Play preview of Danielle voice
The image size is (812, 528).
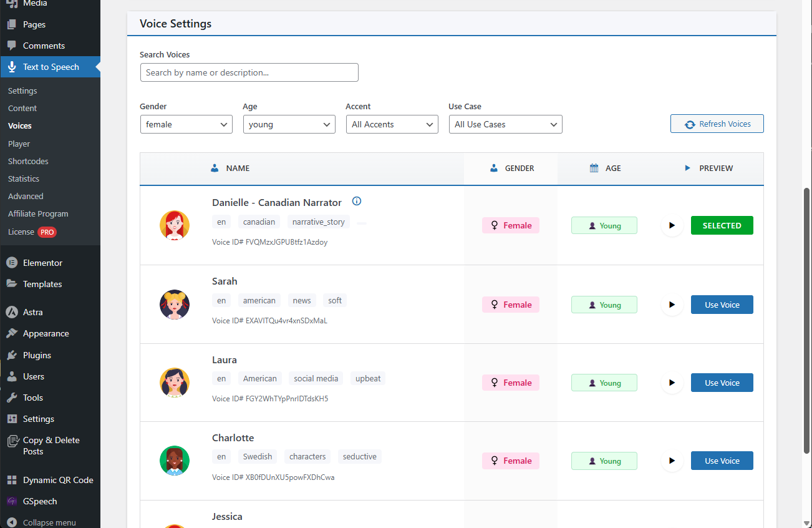[x=672, y=225]
